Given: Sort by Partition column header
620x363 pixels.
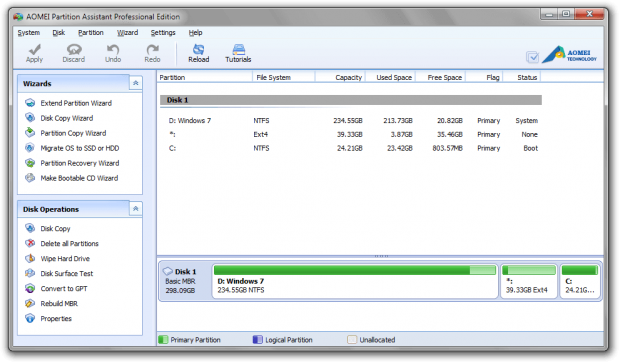Looking at the screenshot, I should tap(204, 77).
